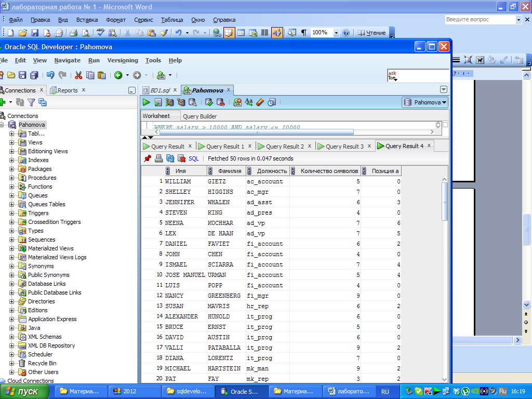This screenshot has height=399, width=532.
Task: Click the SQL link in result toolbar
Action: click(x=193, y=158)
